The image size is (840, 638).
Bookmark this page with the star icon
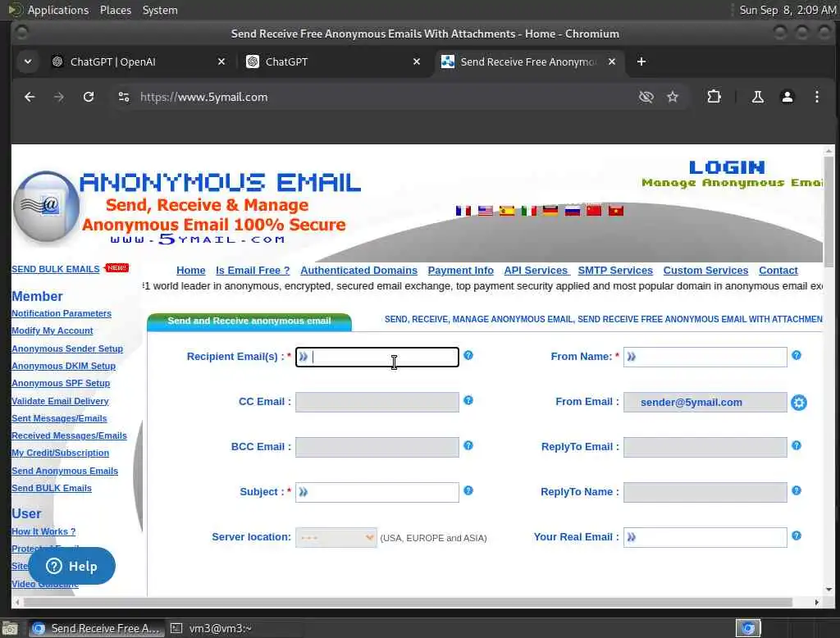click(x=673, y=97)
